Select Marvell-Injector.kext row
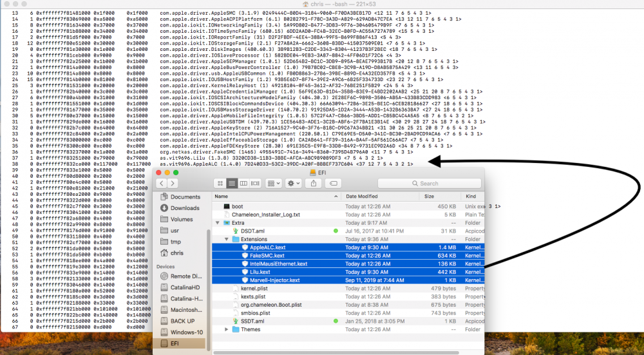This screenshot has height=355, width=644. pyautogui.click(x=348, y=280)
